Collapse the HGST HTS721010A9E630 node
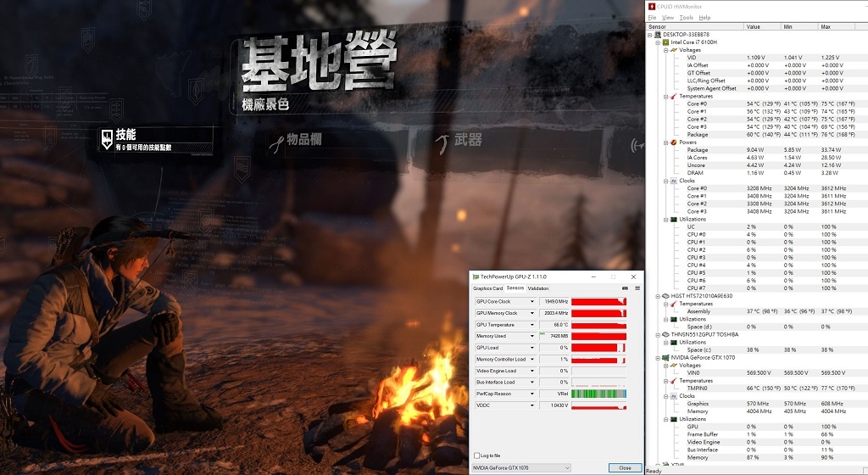Screen dimensions: 868x475 [658, 296]
